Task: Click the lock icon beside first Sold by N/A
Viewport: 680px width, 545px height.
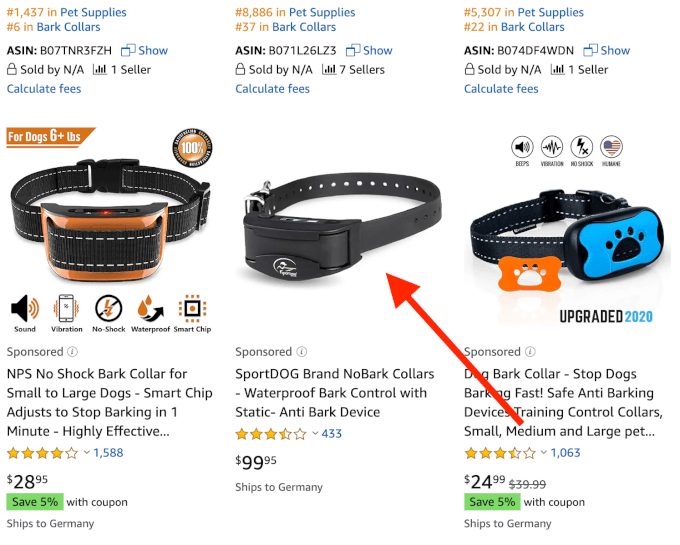Action: [x=12, y=70]
